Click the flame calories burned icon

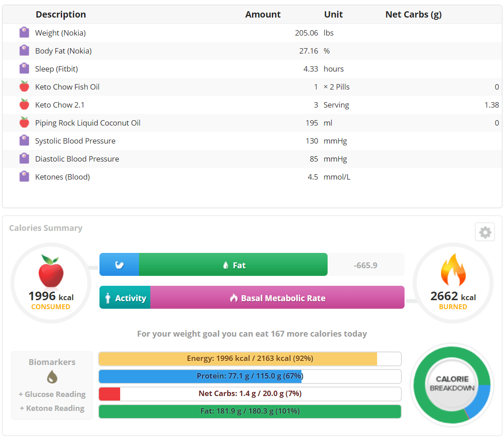[453, 270]
